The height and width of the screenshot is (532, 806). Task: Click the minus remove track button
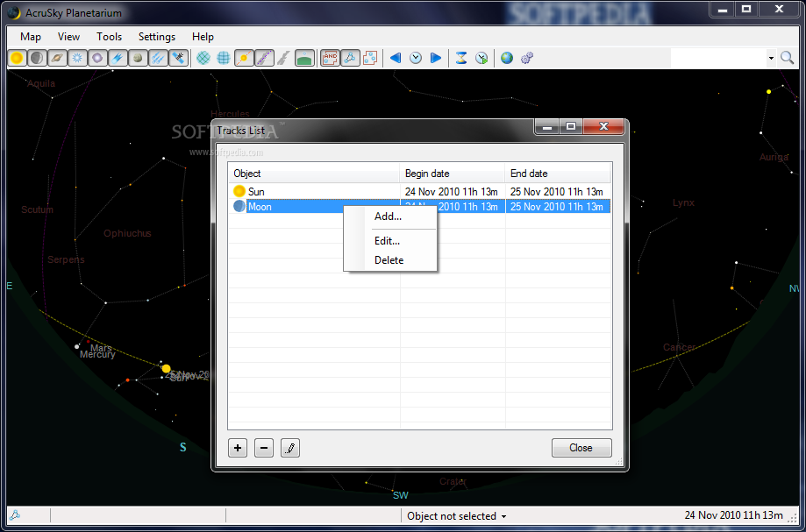[x=264, y=448]
